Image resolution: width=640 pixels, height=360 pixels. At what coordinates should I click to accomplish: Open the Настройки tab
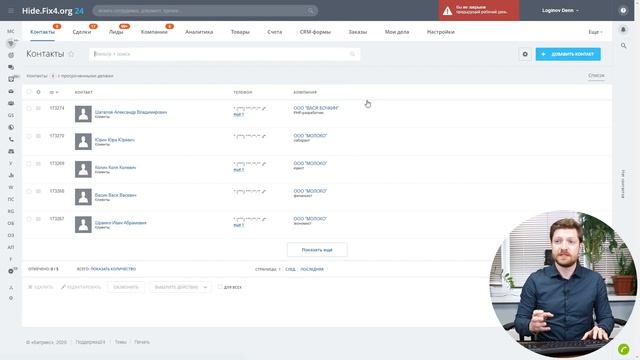(441, 32)
